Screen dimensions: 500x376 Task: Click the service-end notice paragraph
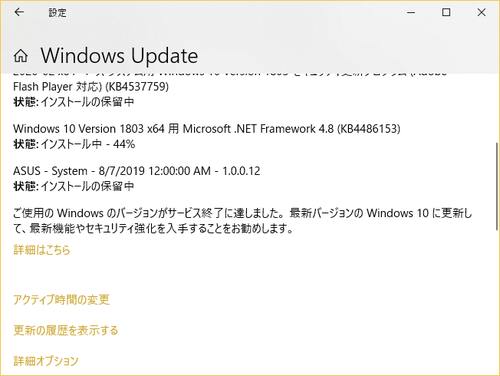[x=243, y=221]
